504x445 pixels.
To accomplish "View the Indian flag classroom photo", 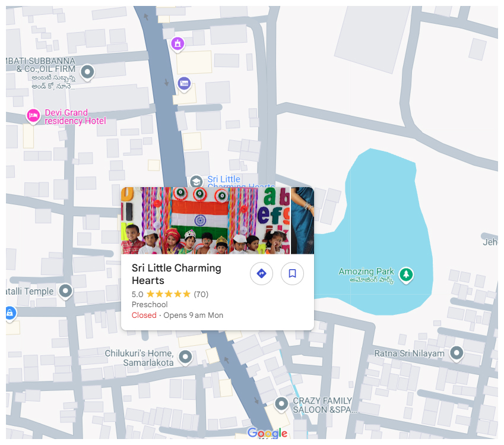I will pos(206,221).
